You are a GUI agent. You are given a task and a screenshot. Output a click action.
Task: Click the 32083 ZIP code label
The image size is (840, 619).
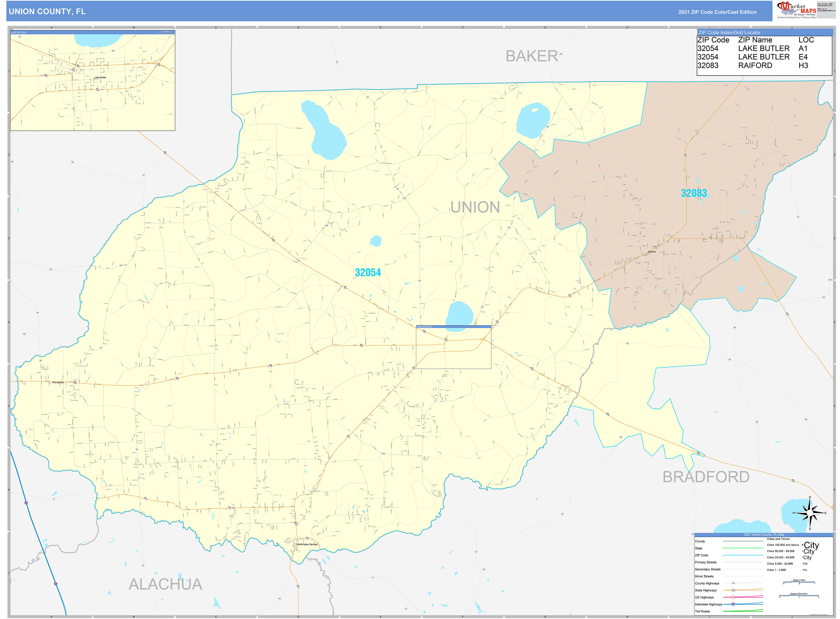click(694, 193)
